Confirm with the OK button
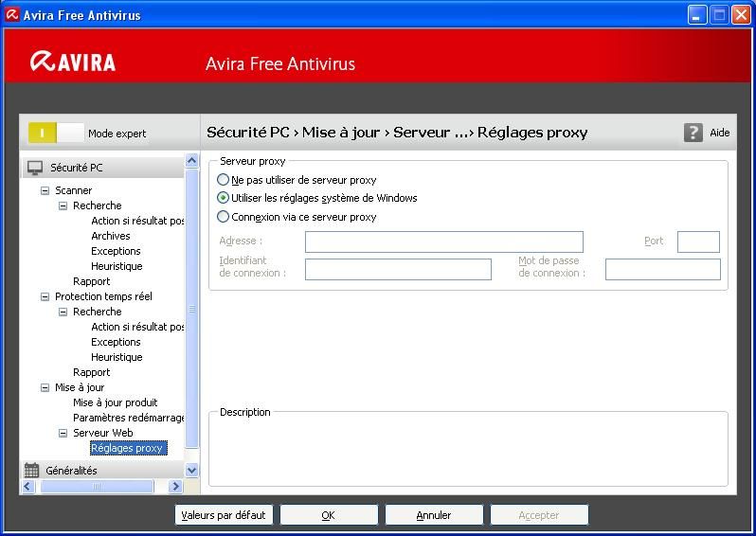 point(329,515)
